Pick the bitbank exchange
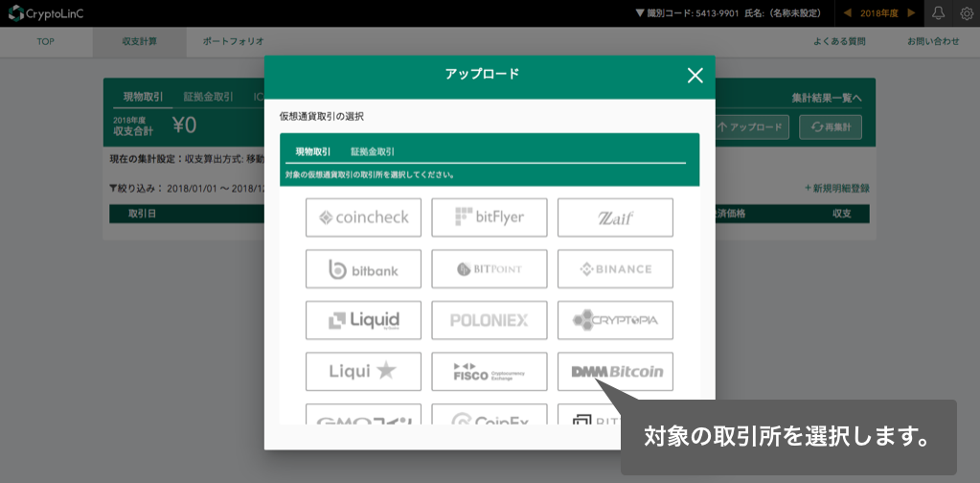The height and width of the screenshot is (483, 980). click(x=363, y=268)
